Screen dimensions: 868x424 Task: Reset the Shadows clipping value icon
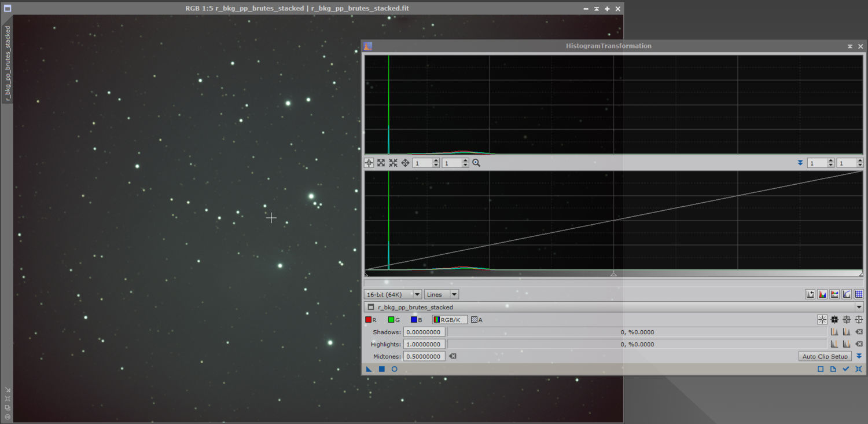coord(859,332)
